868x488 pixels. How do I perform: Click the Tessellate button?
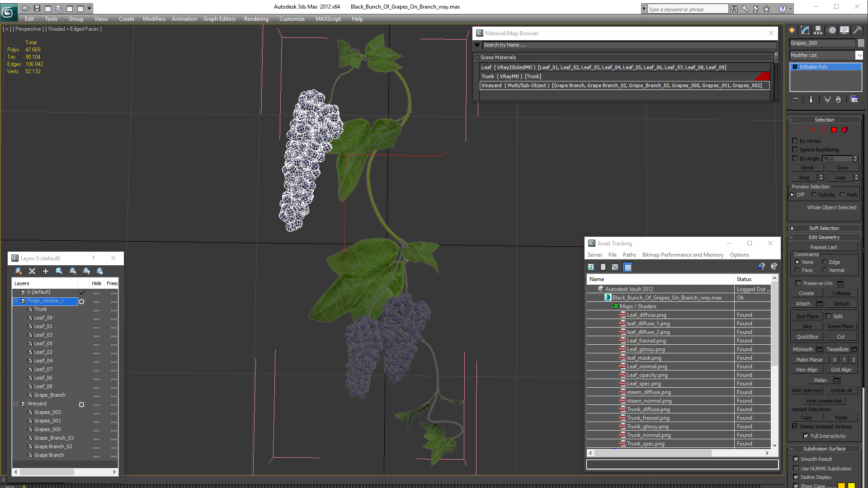click(837, 349)
